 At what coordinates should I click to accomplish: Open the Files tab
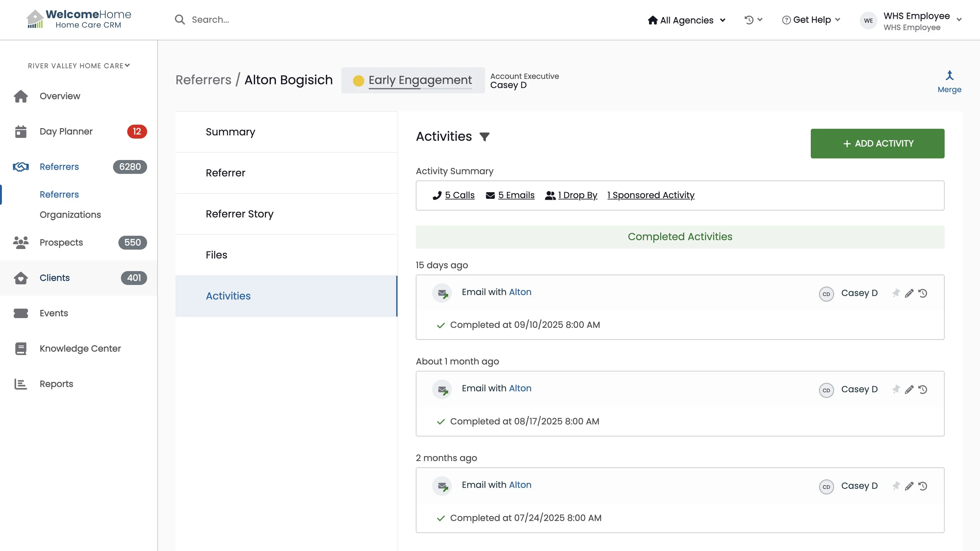point(216,255)
